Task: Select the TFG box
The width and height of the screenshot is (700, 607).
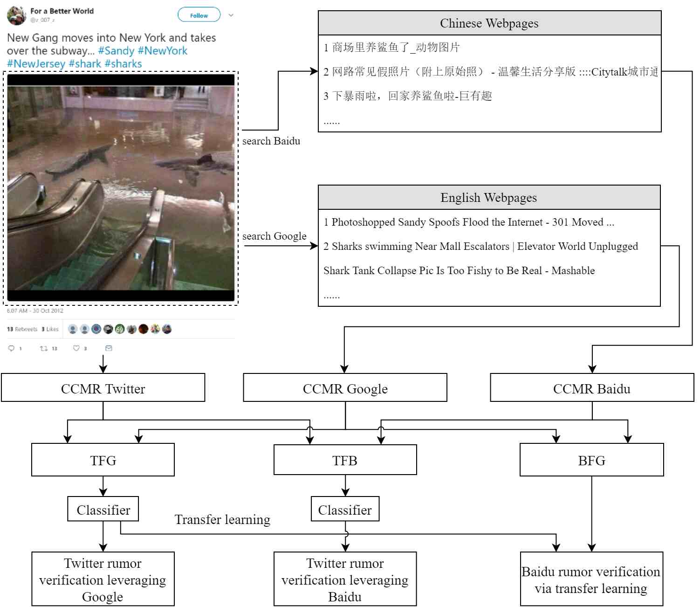Action: [103, 460]
